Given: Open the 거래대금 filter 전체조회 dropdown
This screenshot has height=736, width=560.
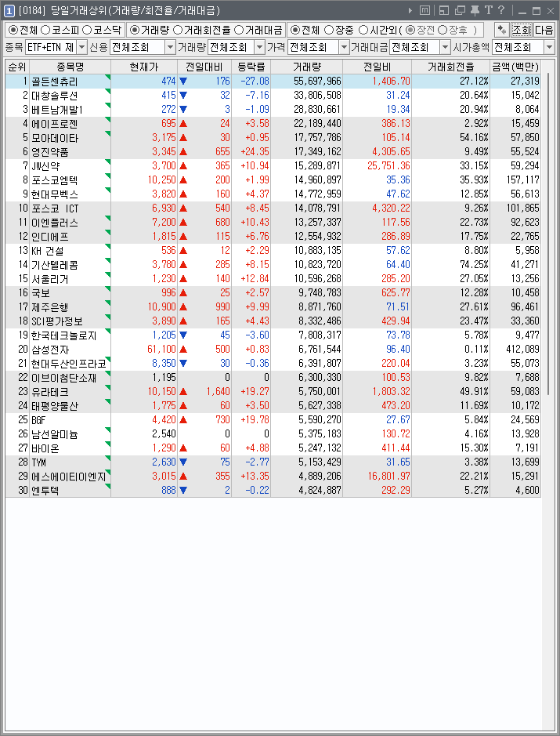Looking at the screenshot, I should pyautogui.click(x=445, y=47).
